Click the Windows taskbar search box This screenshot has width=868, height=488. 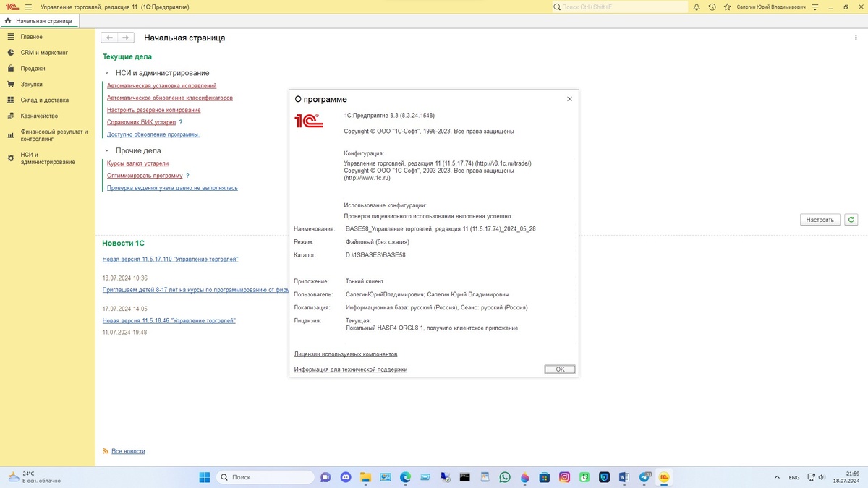click(x=265, y=477)
